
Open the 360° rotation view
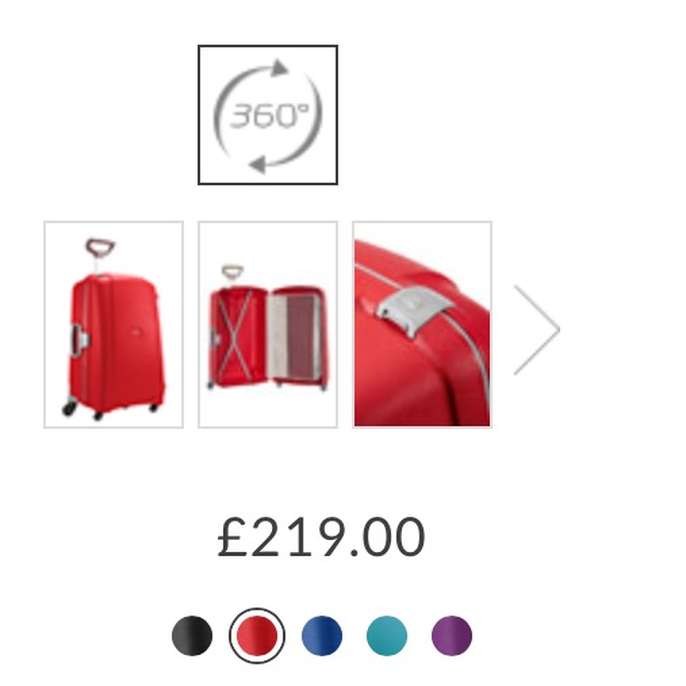pyautogui.click(x=268, y=115)
